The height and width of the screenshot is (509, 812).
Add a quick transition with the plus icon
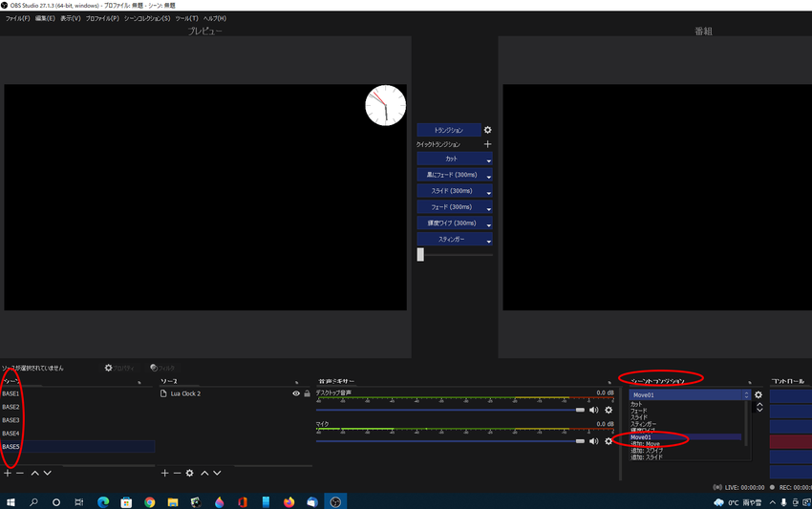tap(487, 144)
